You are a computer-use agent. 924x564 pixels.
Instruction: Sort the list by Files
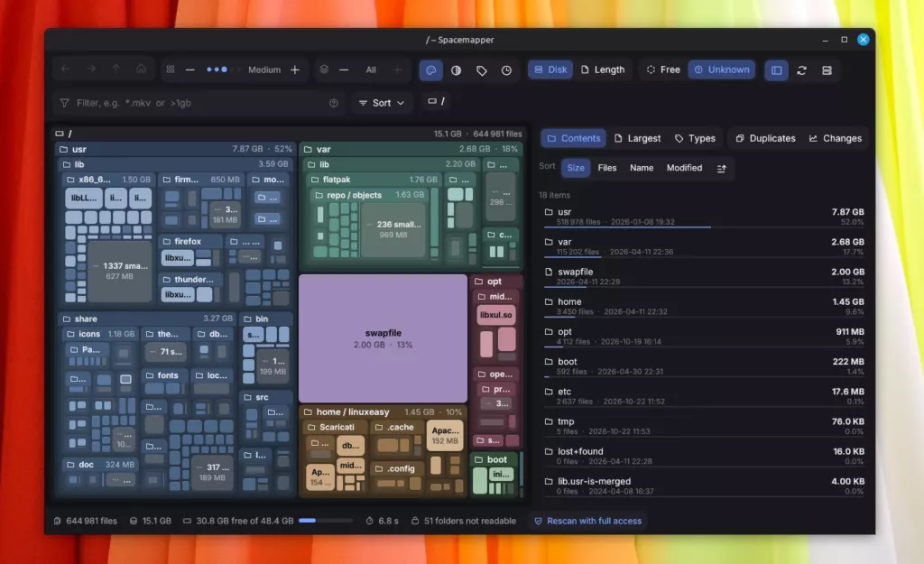tap(607, 168)
